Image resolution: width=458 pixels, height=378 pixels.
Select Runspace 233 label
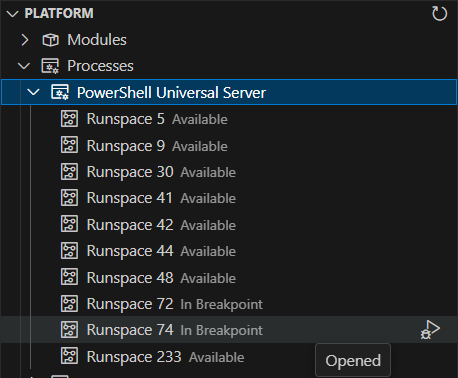pos(134,357)
